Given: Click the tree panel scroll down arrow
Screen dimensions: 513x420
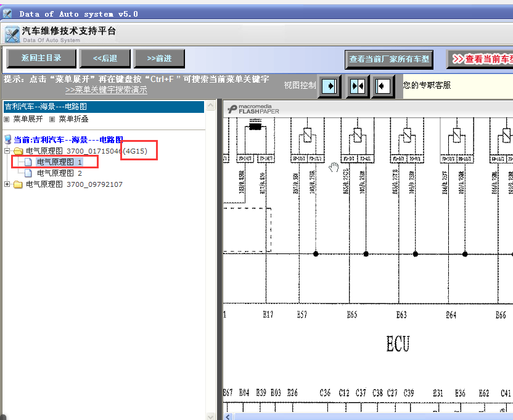Looking at the screenshot, I should pyautogui.click(x=211, y=416).
